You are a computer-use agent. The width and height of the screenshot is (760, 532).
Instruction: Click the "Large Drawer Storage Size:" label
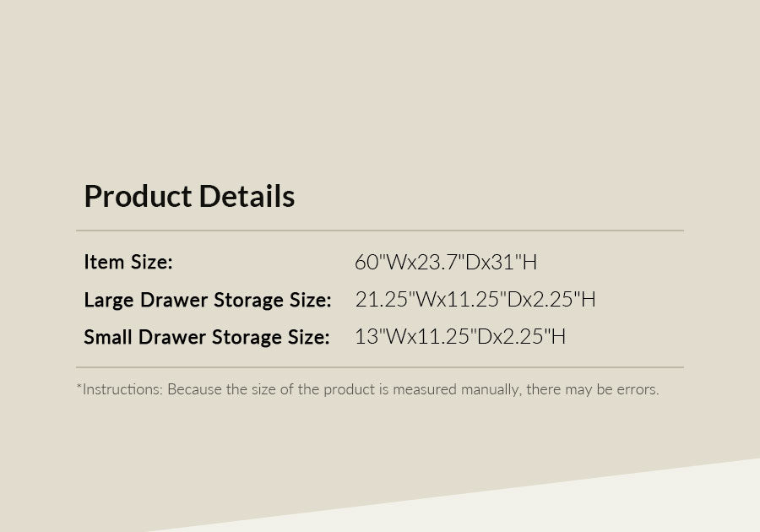coord(207,300)
